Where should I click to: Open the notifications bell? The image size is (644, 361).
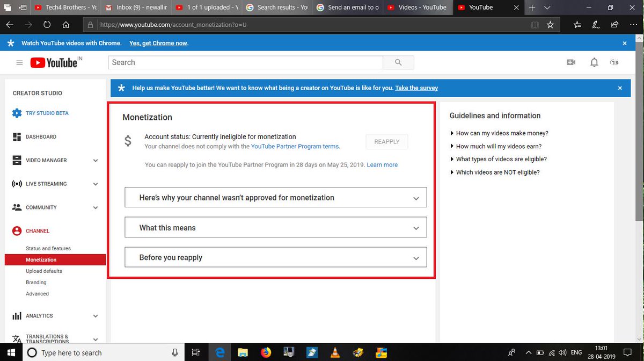[594, 62]
